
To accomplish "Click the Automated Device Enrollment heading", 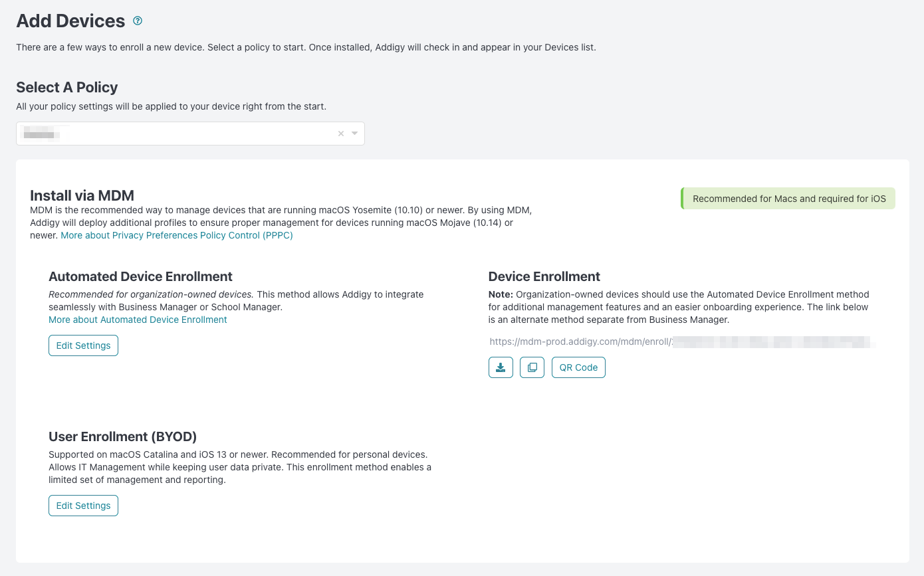I will point(140,276).
